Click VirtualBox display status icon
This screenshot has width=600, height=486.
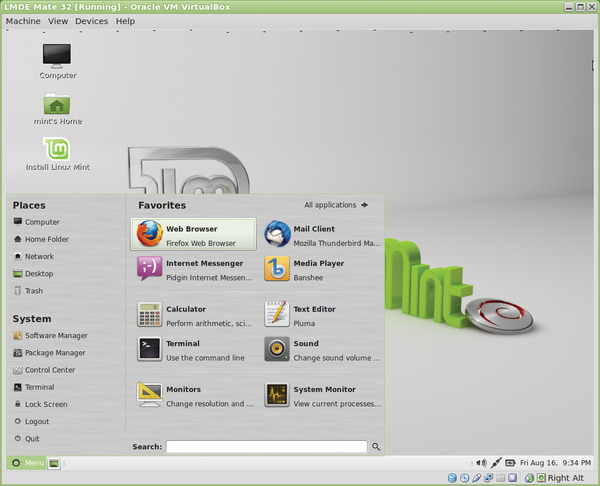point(512,478)
